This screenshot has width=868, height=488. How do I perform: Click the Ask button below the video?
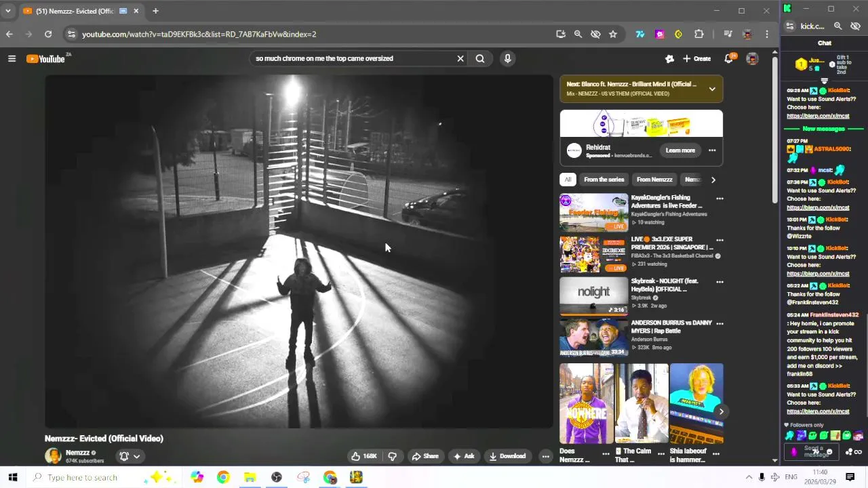click(464, 456)
